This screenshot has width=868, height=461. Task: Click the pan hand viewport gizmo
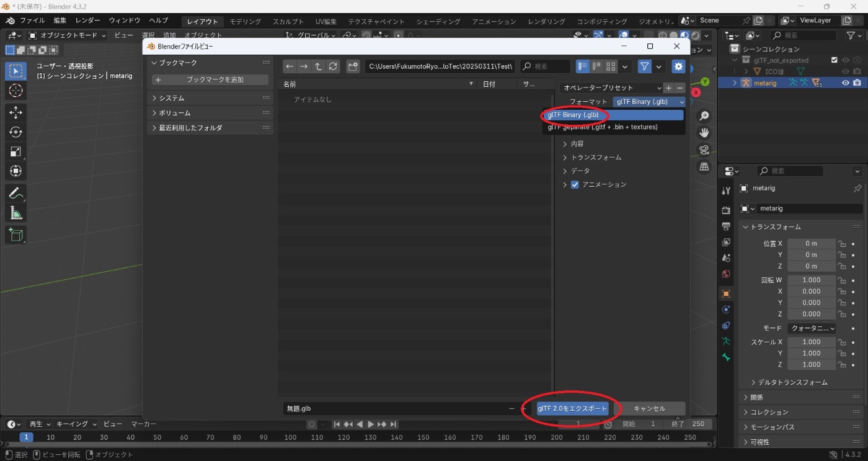(704, 133)
